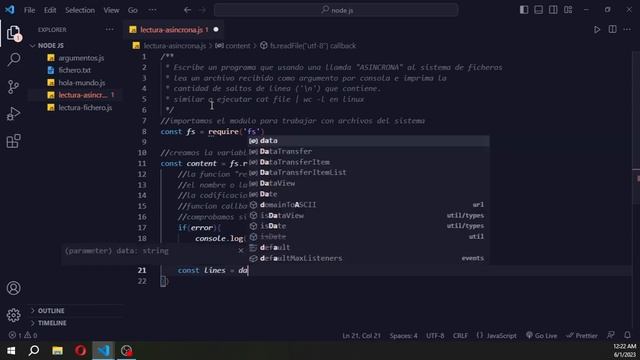The width and height of the screenshot is (640, 360).
Task: Change encoding via UTF-8 status item
Action: (x=435, y=336)
